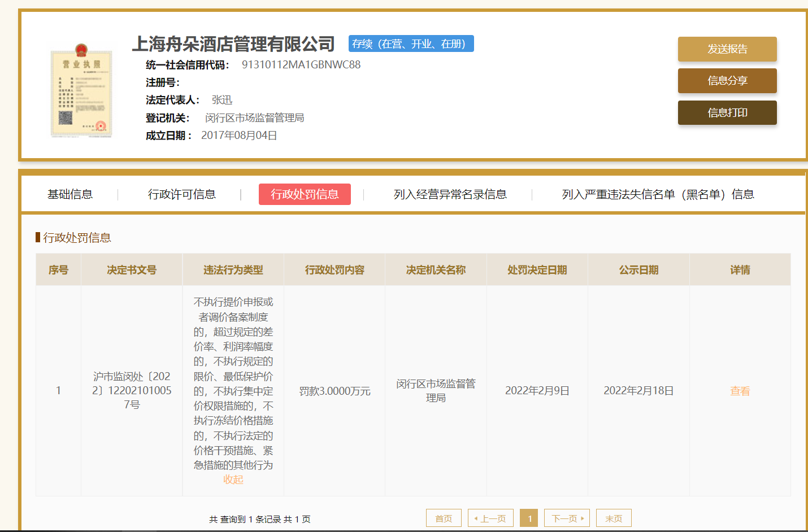This screenshot has height=532, width=808.
Task: Select credit code 91310112MA1GBNWC88
Action: pyautogui.click(x=301, y=64)
